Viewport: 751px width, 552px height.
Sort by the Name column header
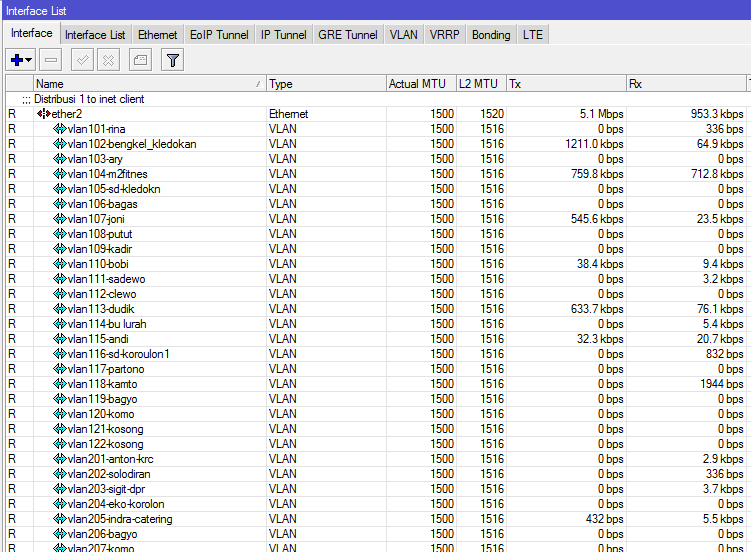point(149,84)
